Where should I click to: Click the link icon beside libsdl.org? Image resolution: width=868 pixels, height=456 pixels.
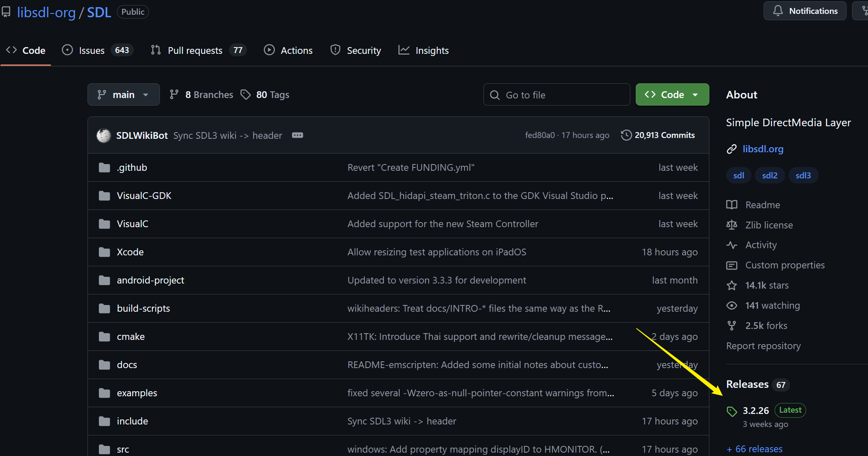pyautogui.click(x=732, y=149)
